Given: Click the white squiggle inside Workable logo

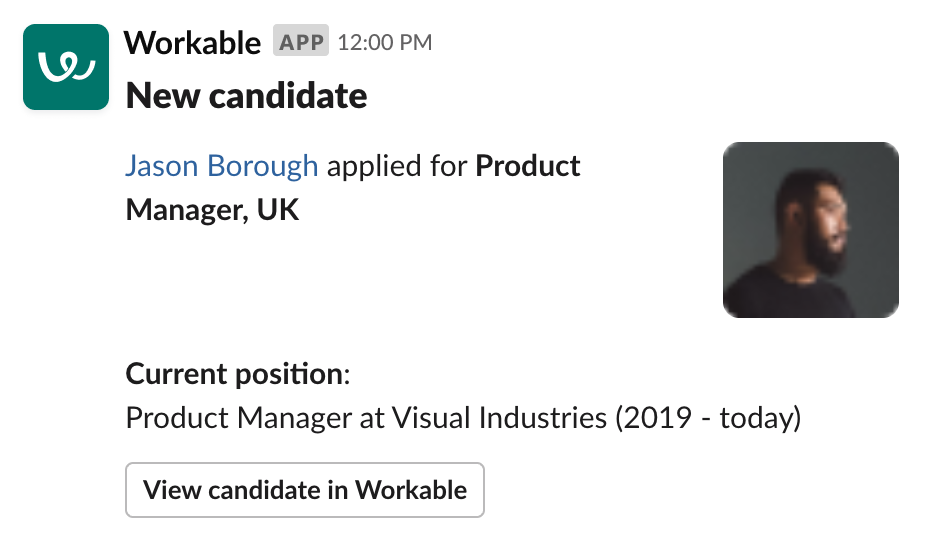Looking at the screenshot, I should click(x=67, y=66).
